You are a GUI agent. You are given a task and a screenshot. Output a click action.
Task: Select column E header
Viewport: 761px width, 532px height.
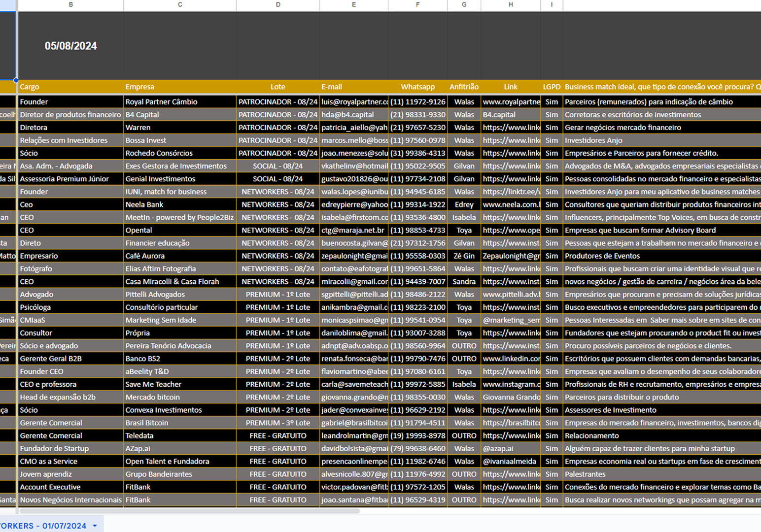354,5
